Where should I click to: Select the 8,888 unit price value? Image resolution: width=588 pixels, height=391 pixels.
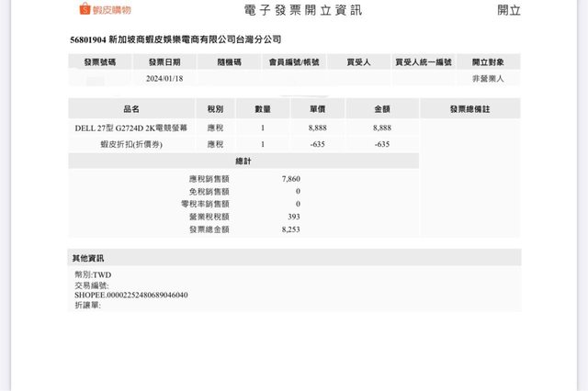click(318, 128)
